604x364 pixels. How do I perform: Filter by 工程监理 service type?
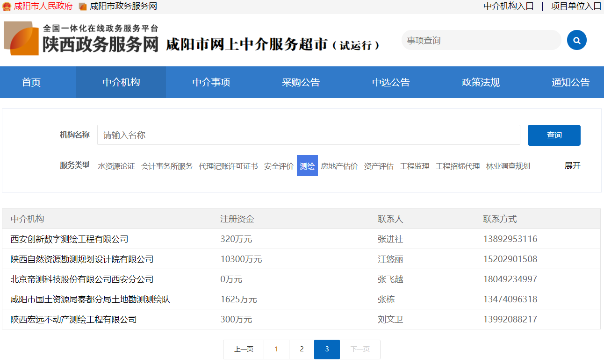click(x=415, y=166)
